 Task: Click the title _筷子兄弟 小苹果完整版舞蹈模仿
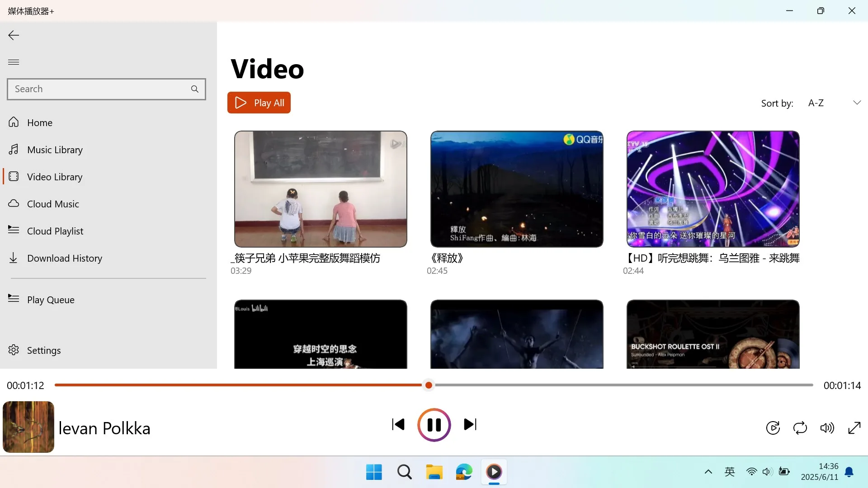[306, 258]
